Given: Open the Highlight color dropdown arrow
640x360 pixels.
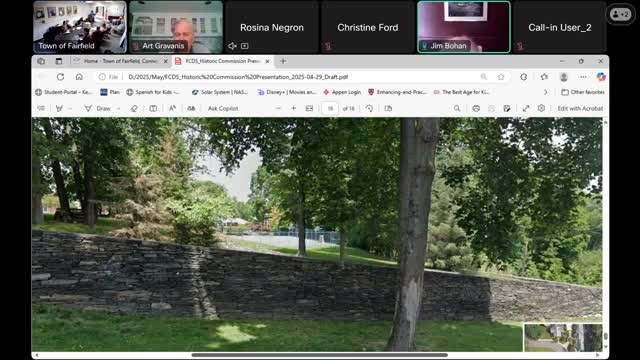Looking at the screenshot, I should (70, 108).
